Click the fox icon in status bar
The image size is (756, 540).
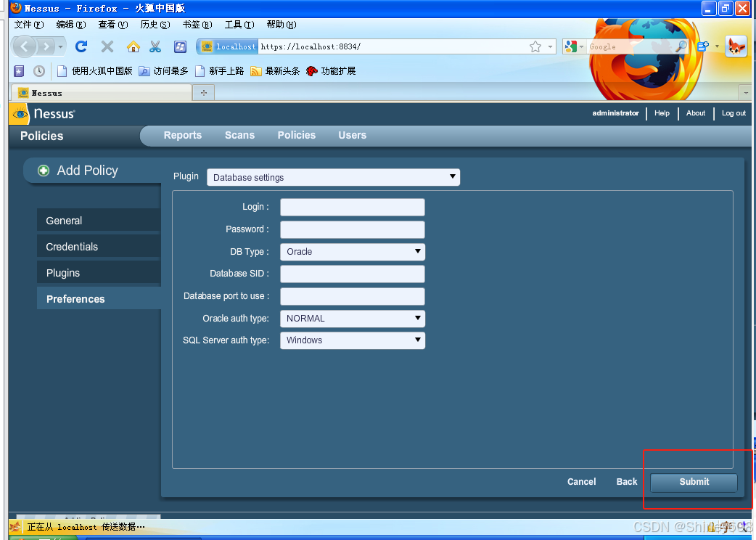[x=16, y=526]
